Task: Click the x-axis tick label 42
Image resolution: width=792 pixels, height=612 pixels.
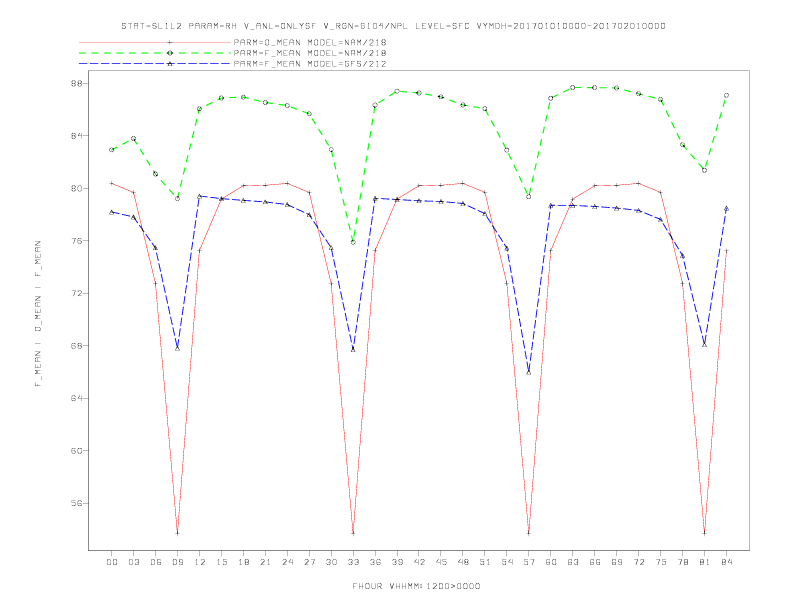Action: pyautogui.click(x=419, y=562)
